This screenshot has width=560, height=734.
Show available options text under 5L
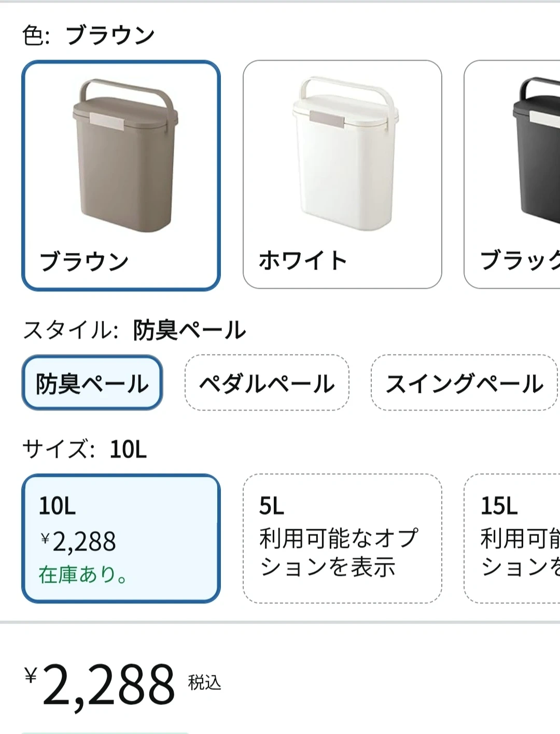tap(338, 553)
